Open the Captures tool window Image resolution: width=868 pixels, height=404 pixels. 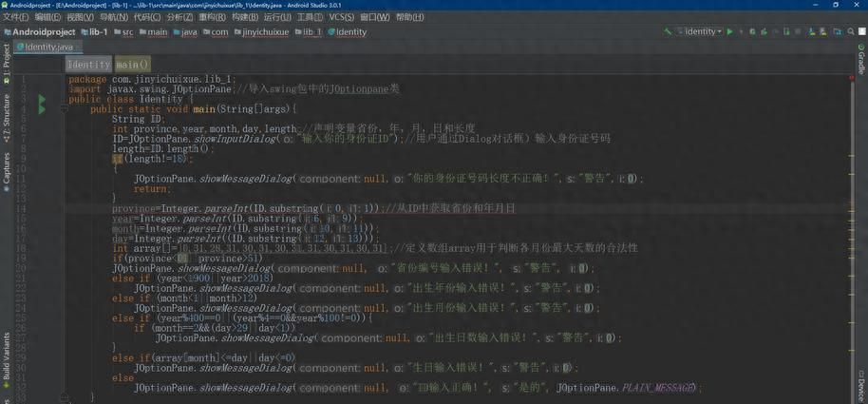pyautogui.click(x=6, y=172)
